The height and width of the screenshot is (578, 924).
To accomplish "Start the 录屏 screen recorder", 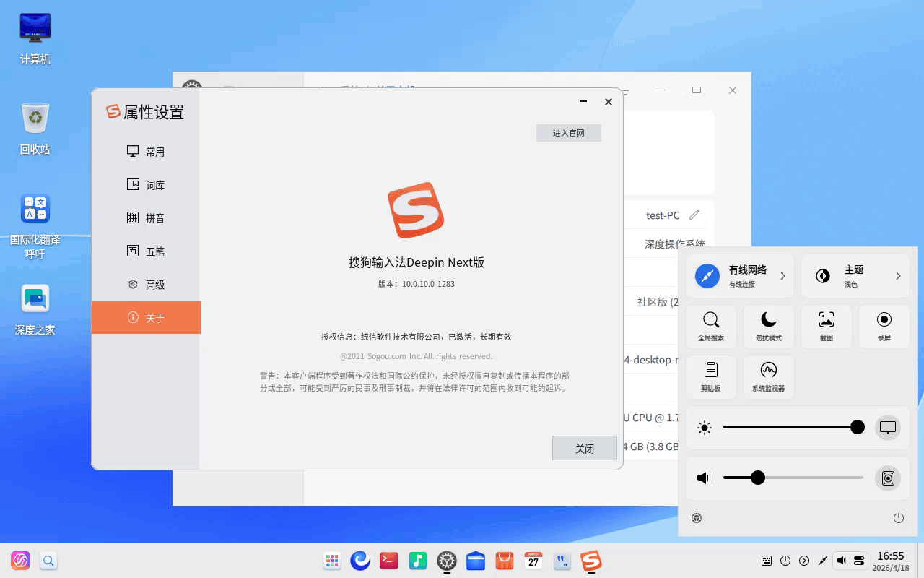I will point(884,326).
